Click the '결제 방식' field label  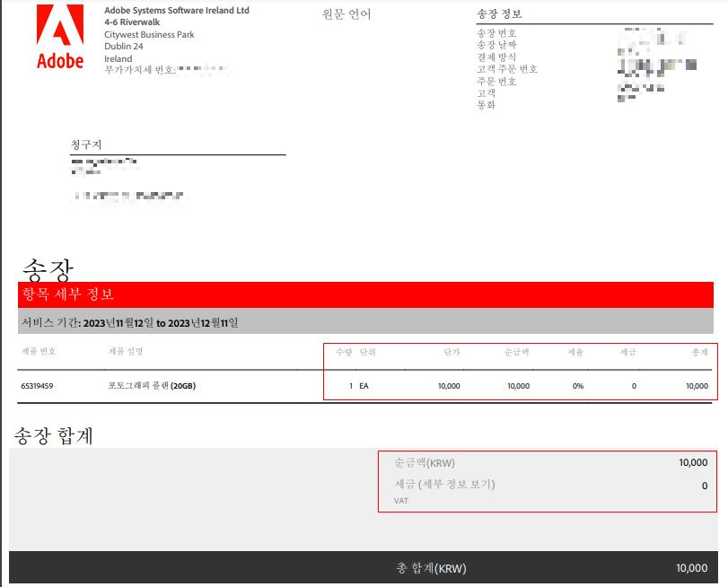click(496, 57)
